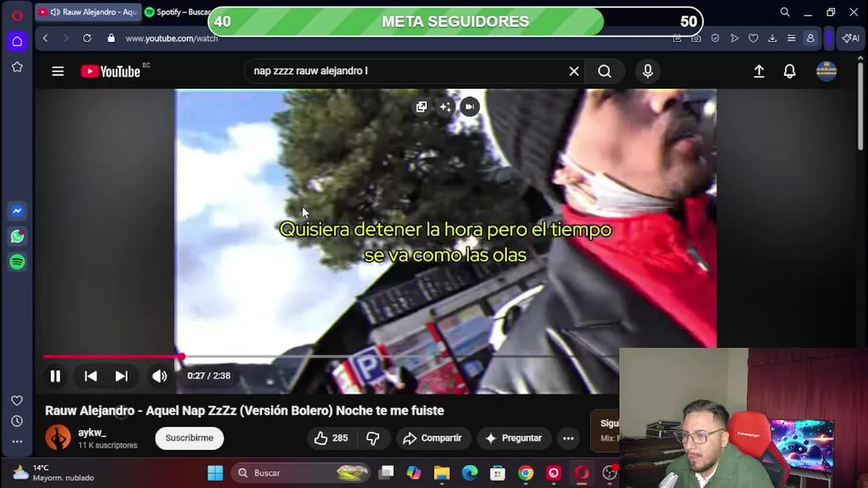Click the sparkle enhance icon atop the video
Viewport: 868px width, 488px height.
click(445, 106)
